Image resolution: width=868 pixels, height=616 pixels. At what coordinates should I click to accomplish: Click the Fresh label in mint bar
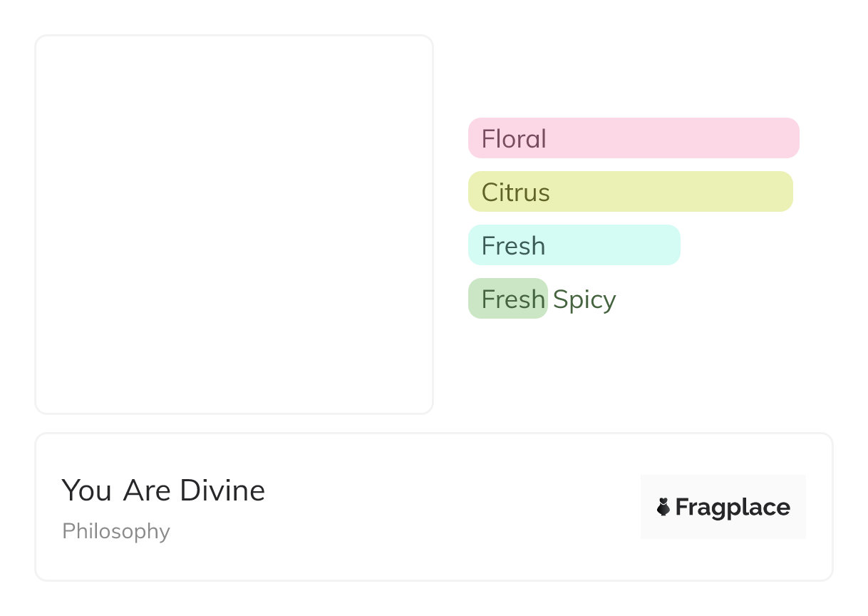513,246
